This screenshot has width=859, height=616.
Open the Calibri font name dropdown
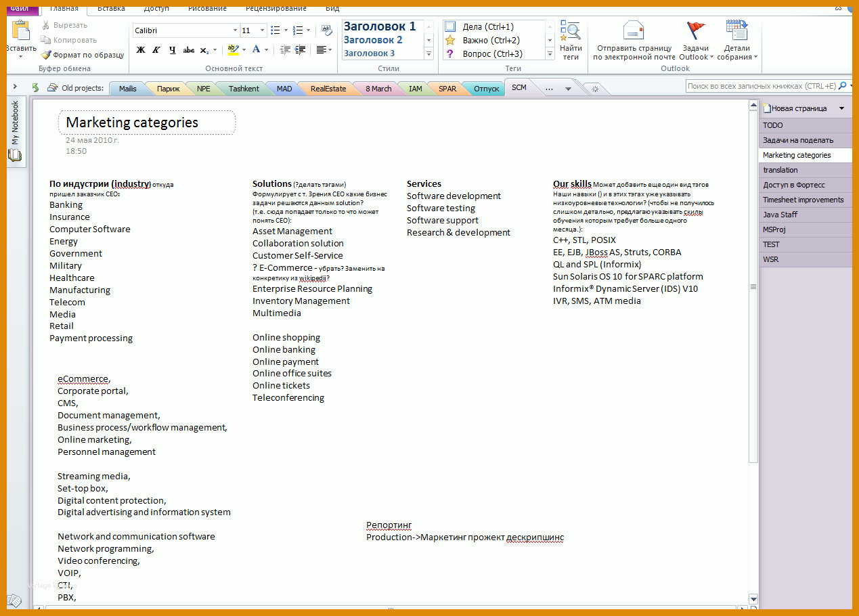point(235,30)
